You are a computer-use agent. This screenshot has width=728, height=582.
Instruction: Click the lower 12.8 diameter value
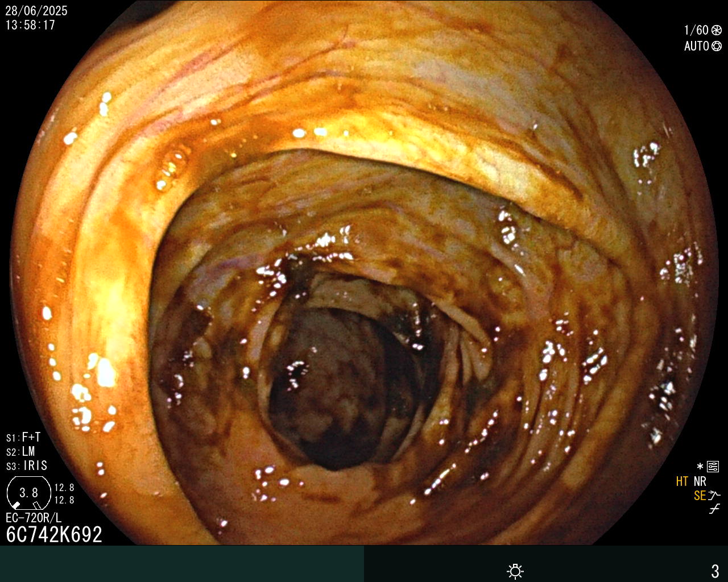64,500
